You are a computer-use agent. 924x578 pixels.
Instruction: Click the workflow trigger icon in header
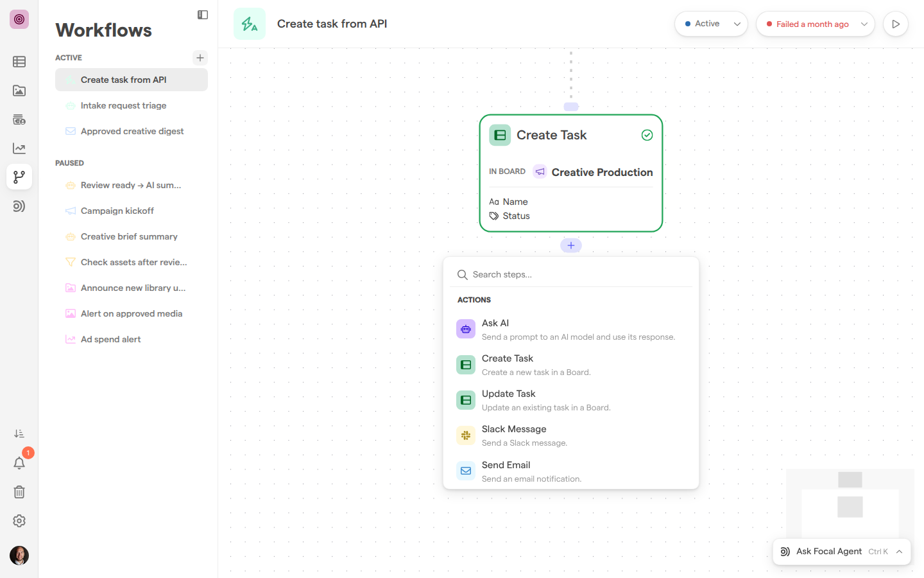pyautogui.click(x=250, y=24)
